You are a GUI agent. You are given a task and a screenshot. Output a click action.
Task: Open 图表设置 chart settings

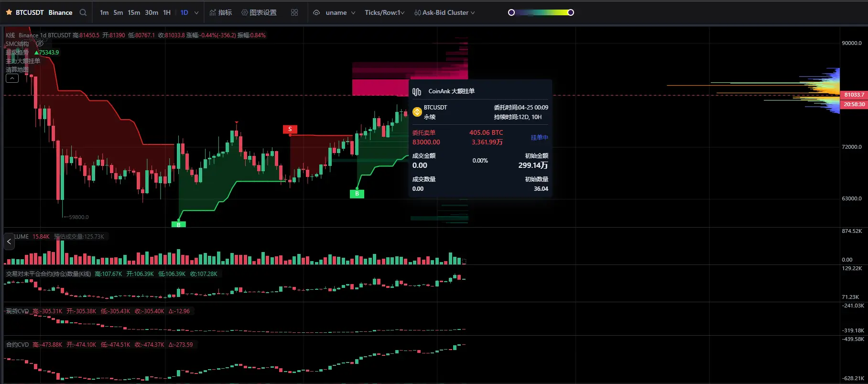pos(263,12)
